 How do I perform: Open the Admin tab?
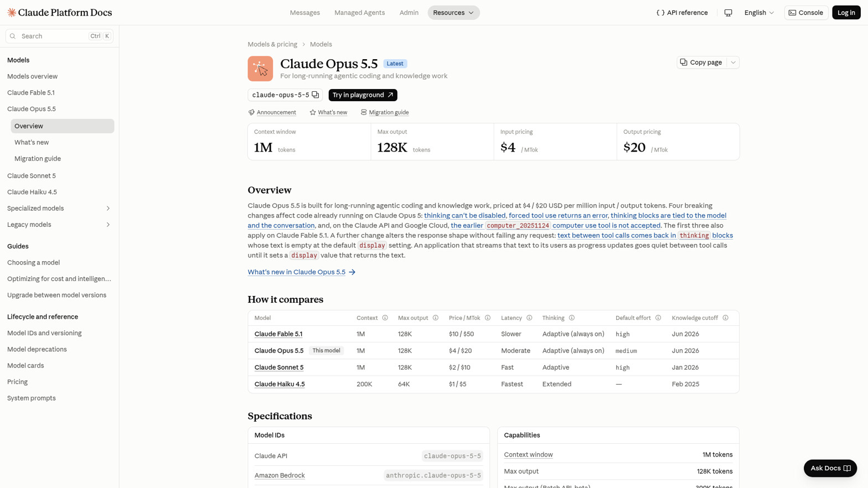point(409,13)
